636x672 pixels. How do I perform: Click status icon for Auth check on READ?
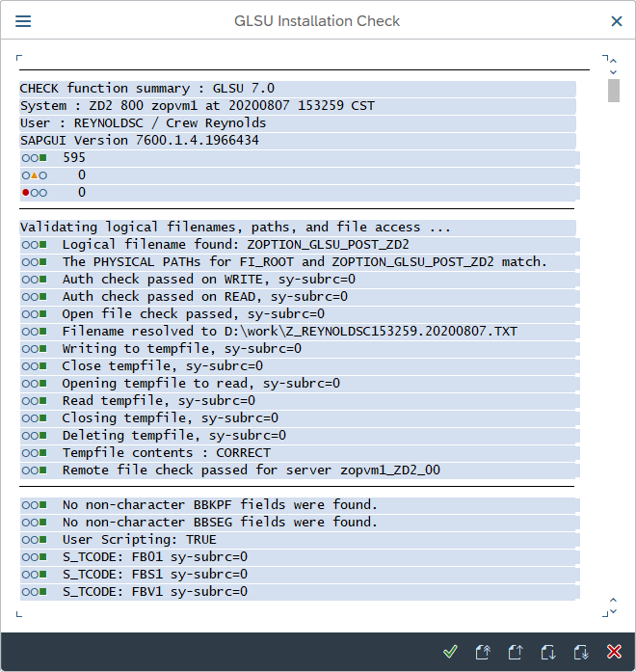pyautogui.click(x=35, y=297)
